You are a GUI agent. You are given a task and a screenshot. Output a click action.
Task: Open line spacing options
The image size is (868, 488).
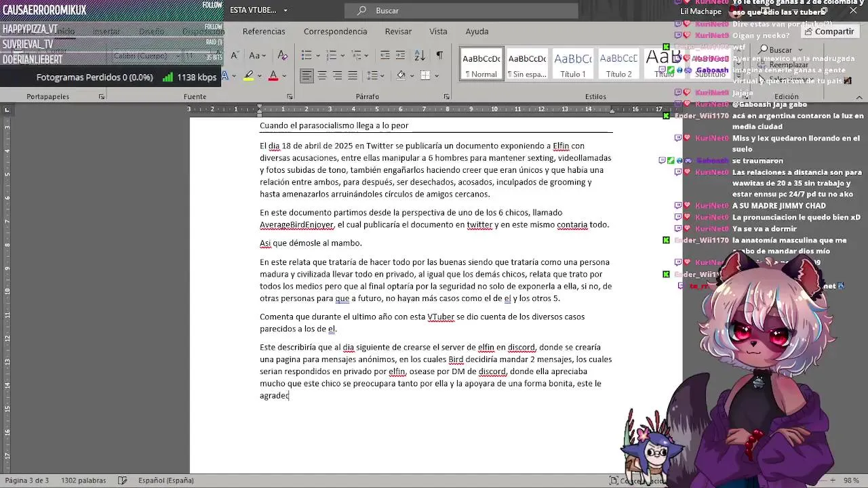pos(372,75)
